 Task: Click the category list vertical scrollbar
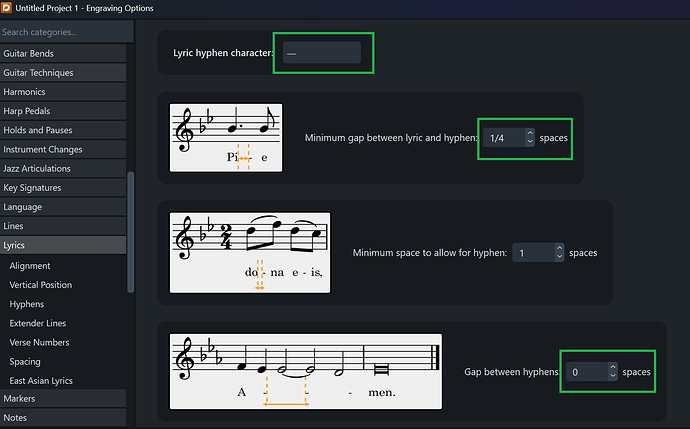click(129, 230)
